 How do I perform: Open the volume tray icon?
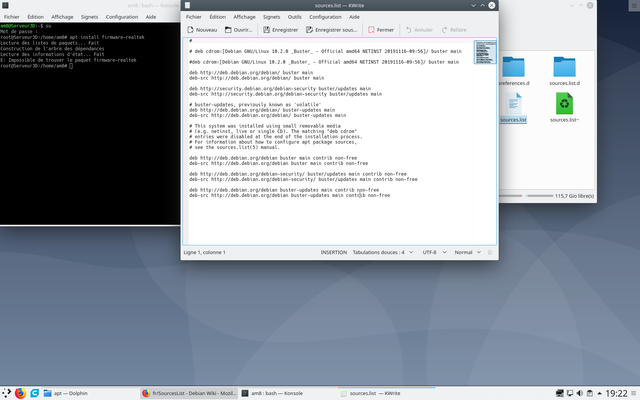[580, 393]
